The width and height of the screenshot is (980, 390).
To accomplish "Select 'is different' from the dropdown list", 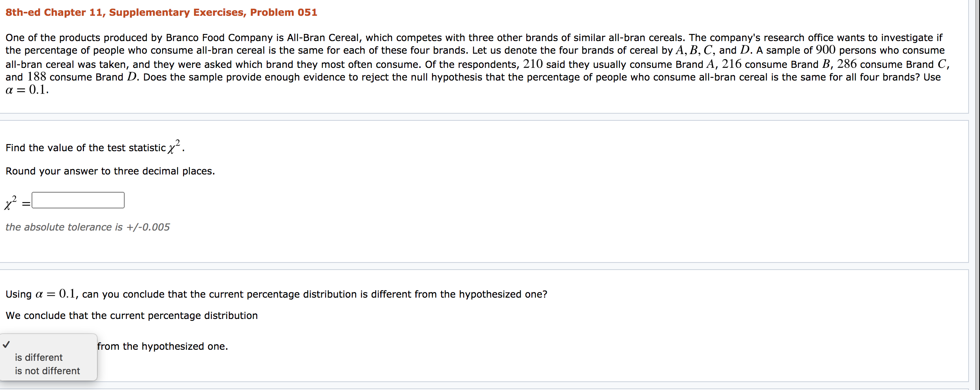I will pos(38,357).
